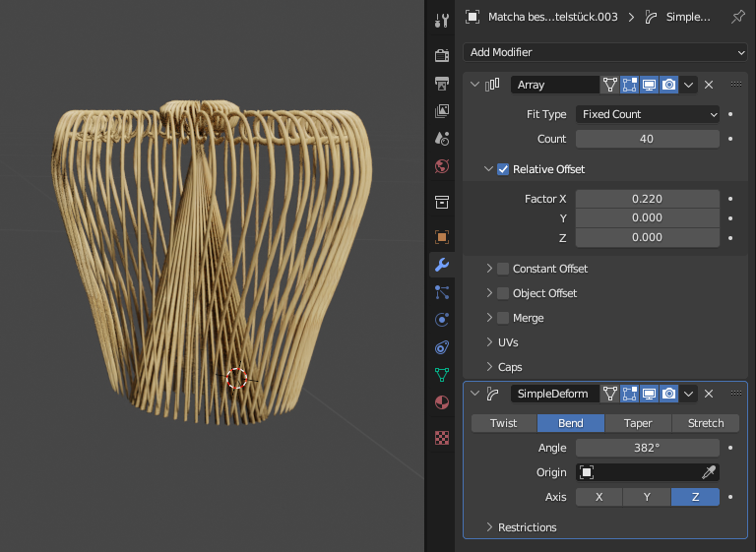Screen dimensions: 756x552
Task: Open the Texture properties tab
Action: point(442,438)
